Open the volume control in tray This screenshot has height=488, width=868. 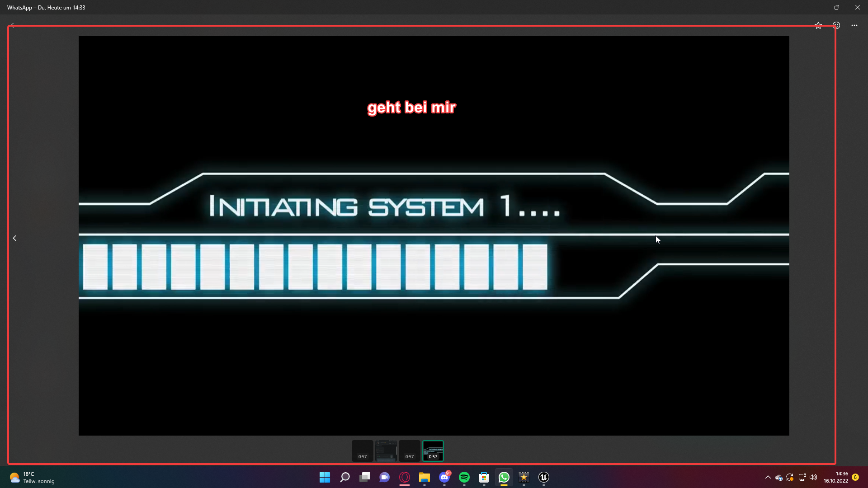813,477
